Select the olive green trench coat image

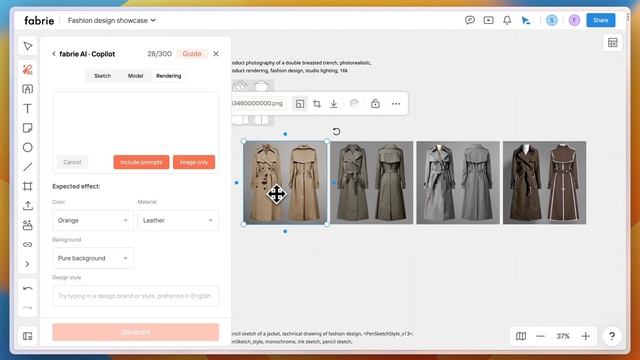[371, 182]
